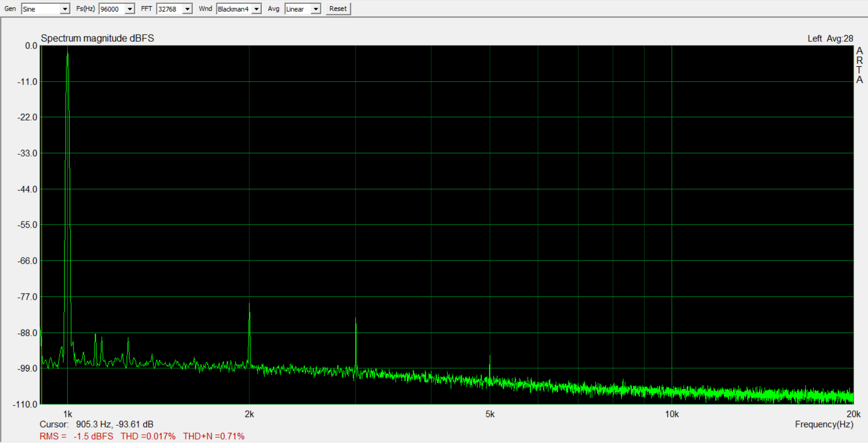Click the Left Avg:28 label
This screenshot has height=443, width=868.
click(x=830, y=38)
